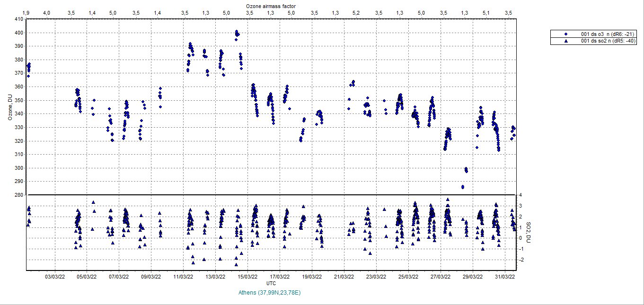Click the diamond marker in the legend
644x305 pixels.
566,34
